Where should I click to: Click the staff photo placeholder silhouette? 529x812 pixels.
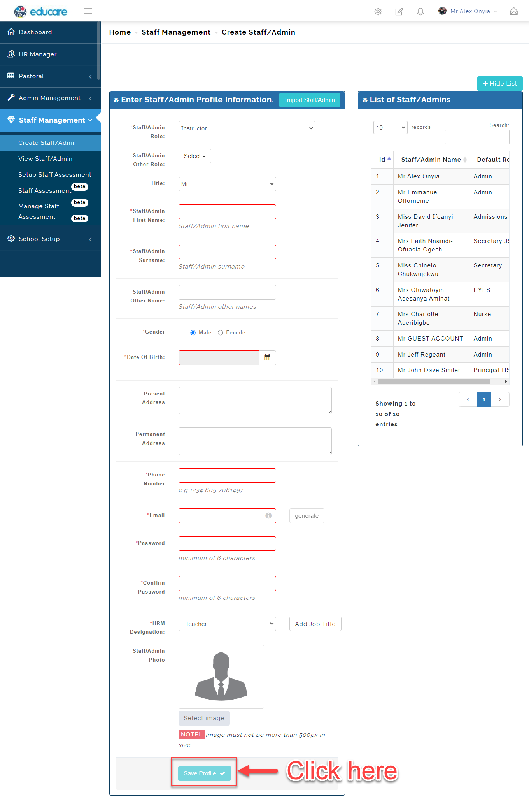[221, 677]
